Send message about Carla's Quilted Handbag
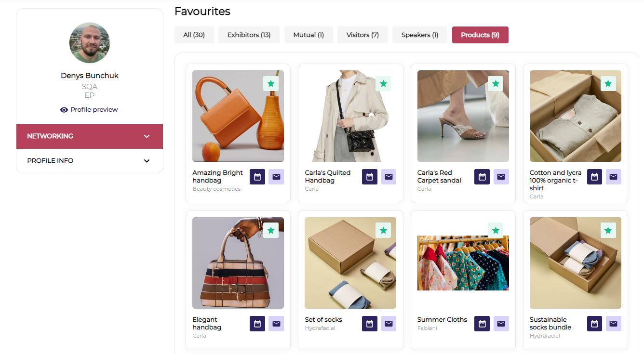644x354 pixels. point(389,177)
